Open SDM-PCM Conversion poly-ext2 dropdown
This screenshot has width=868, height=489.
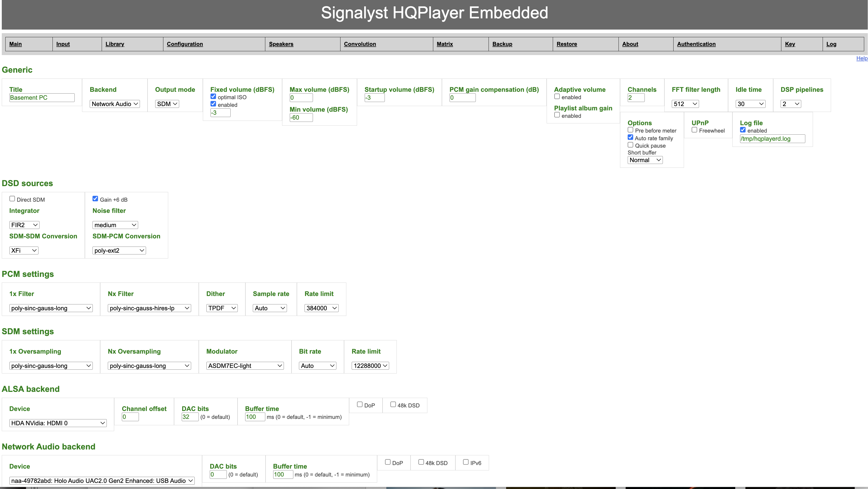tap(119, 250)
